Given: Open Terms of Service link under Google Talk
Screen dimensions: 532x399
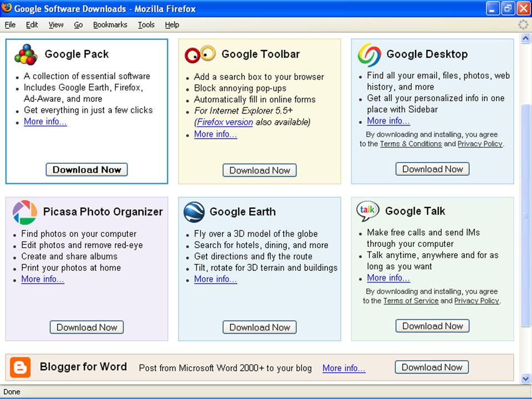Looking at the screenshot, I should pos(411,301).
